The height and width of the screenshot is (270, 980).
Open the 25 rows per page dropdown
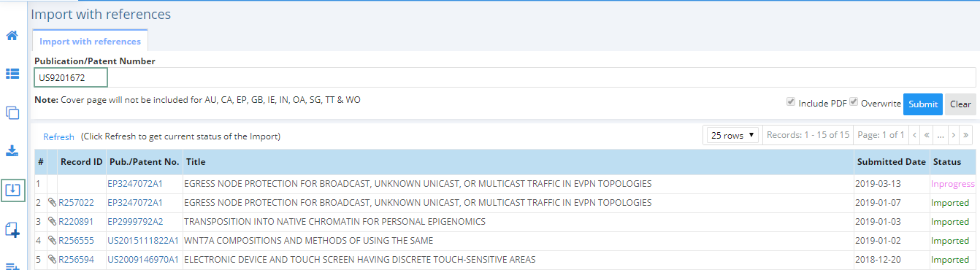(x=732, y=135)
